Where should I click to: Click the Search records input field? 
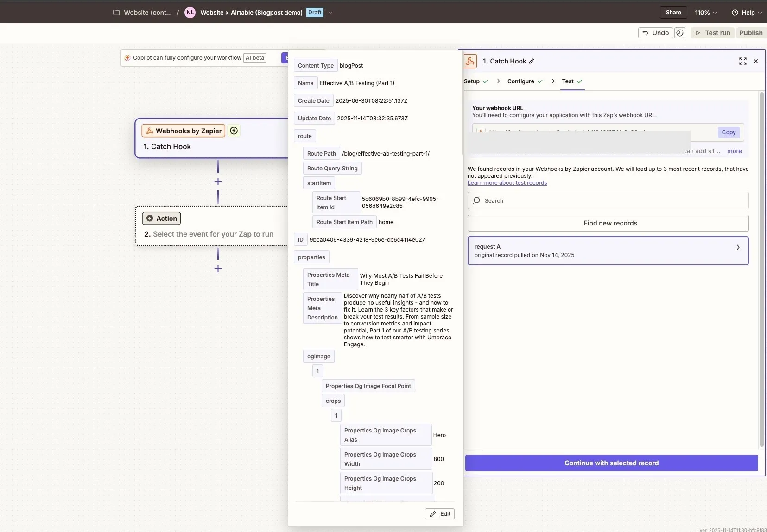(x=556, y=200)
